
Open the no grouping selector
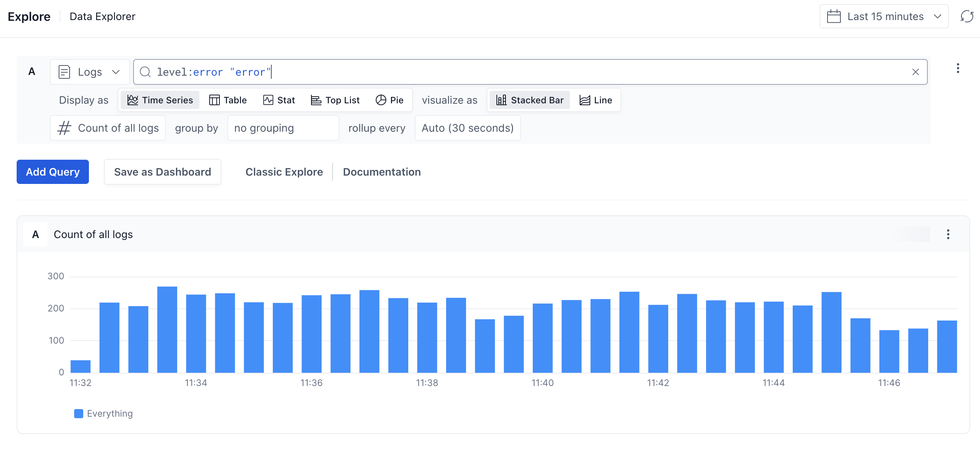pyautogui.click(x=283, y=128)
